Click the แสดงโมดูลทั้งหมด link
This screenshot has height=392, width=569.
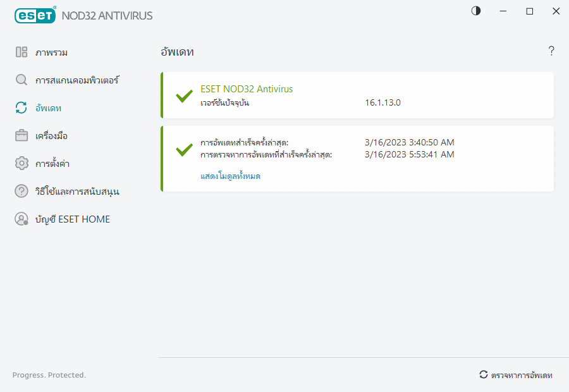pos(230,176)
